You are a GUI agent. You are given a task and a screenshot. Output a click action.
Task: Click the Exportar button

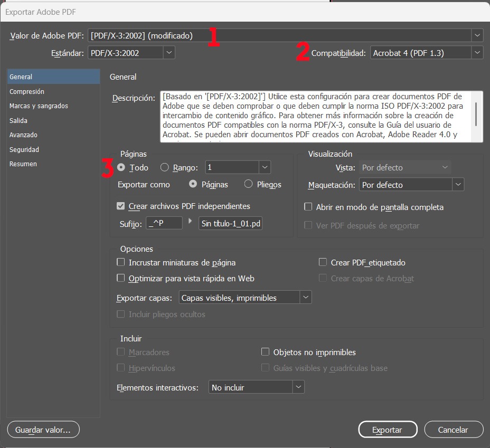point(387,430)
